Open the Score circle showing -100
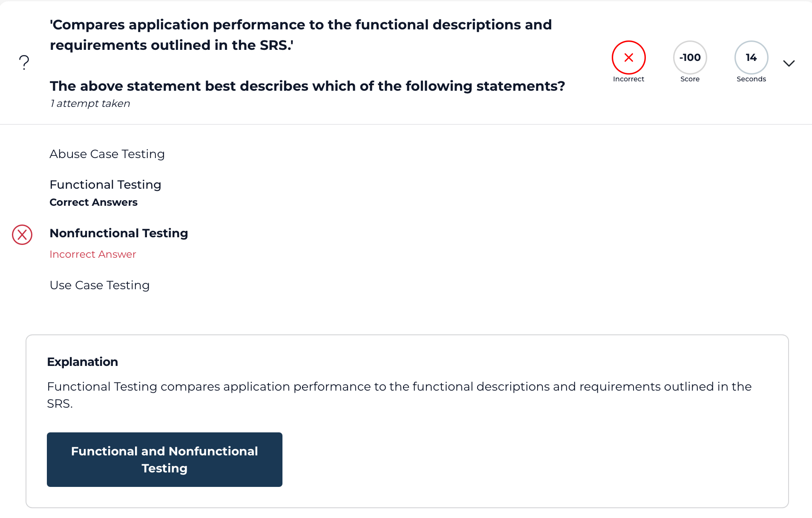 coord(690,58)
